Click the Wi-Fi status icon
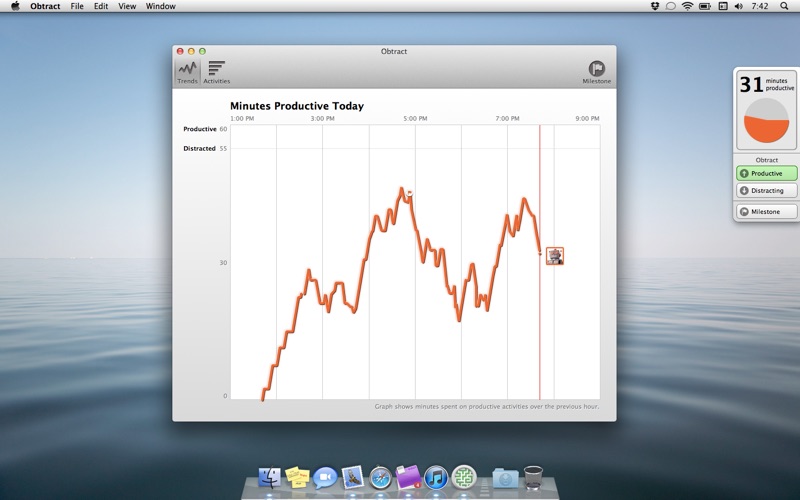The height and width of the screenshot is (500, 800). (x=688, y=6)
